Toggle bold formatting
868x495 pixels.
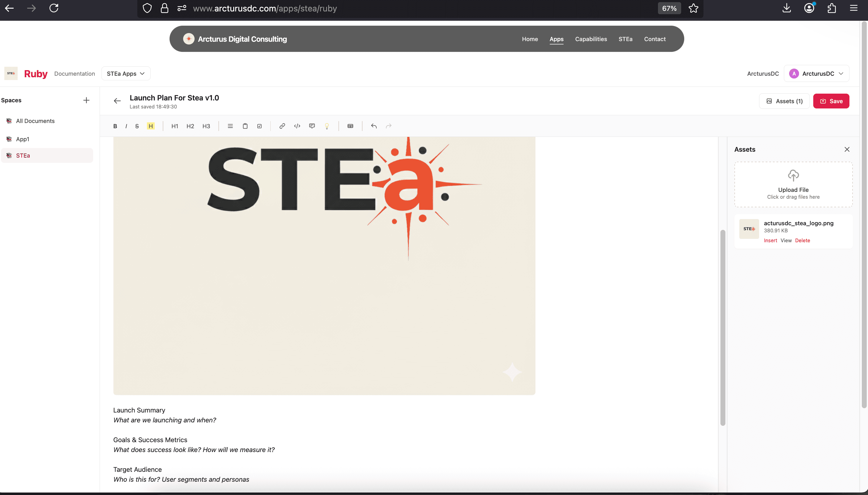(115, 126)
